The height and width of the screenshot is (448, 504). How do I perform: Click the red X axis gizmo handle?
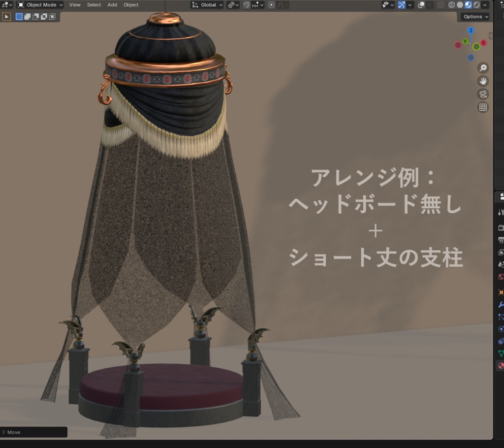483,43
